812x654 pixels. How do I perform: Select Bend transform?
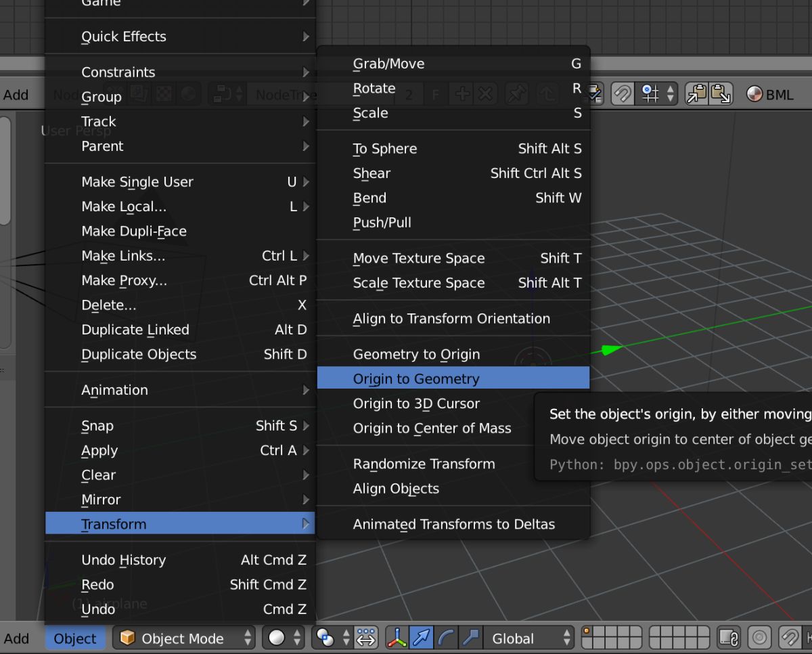pyautogui.click(x=453, y=198)
